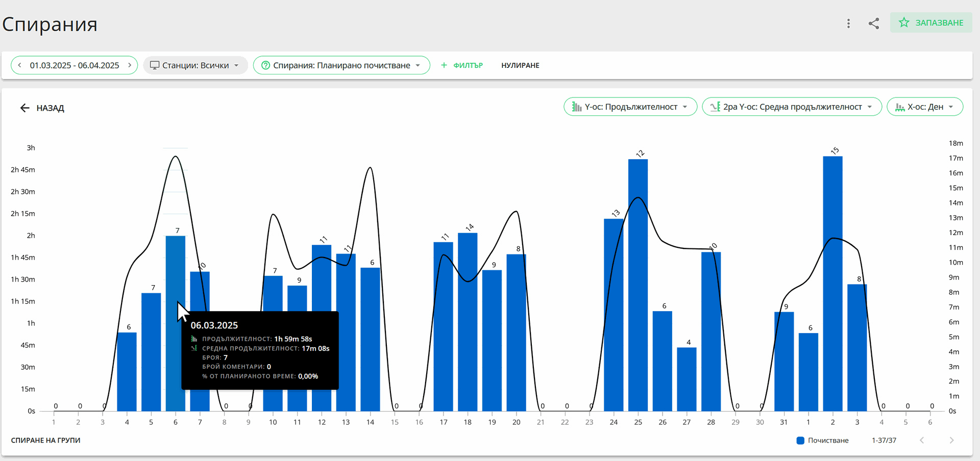Click the bar chart icon in Y-ос selector
Screen dimensions: 980x461
pyautogui.click(x=577, y=107)
